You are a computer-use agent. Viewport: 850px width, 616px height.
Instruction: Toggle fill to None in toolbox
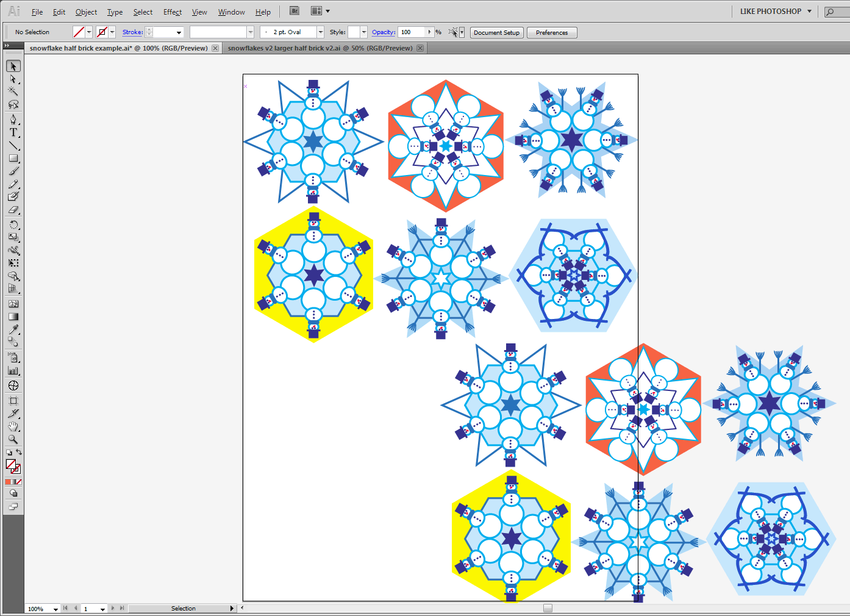pyautogui.click(x=19, y=482)
